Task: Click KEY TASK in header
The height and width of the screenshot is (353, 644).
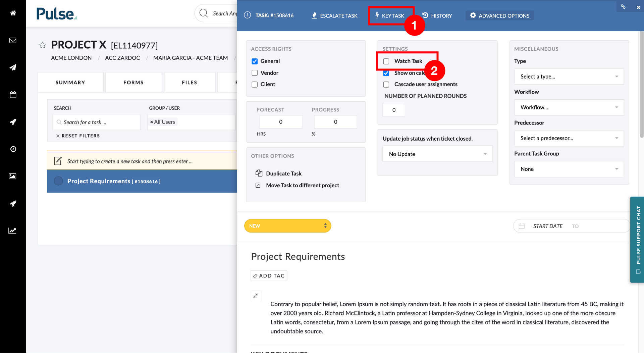Action: pyautogui.click(x=390, y=15)
